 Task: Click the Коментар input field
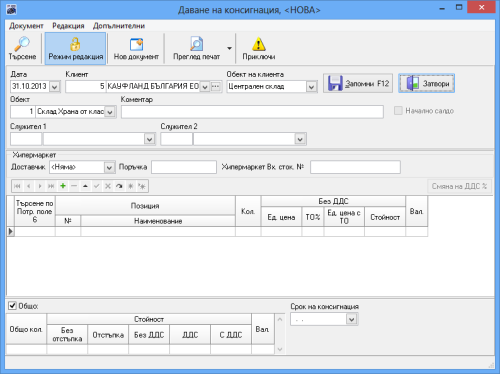pyautogui.click(x=252, y=112)
